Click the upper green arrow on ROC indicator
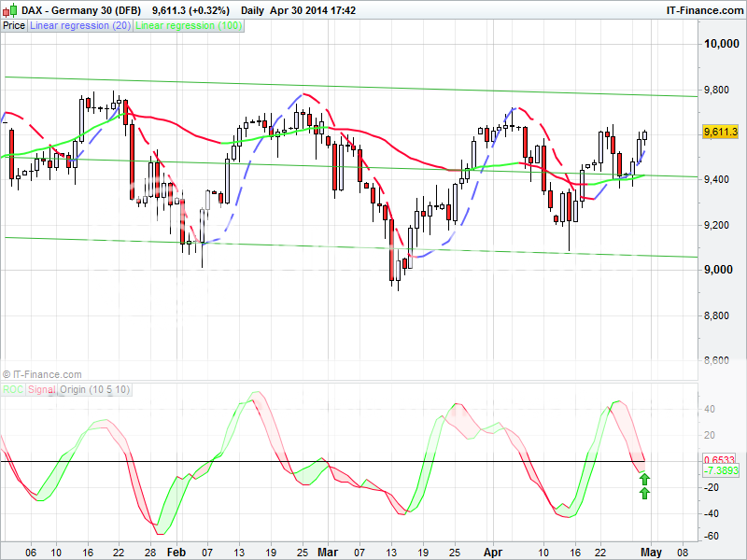 (644, 479)
